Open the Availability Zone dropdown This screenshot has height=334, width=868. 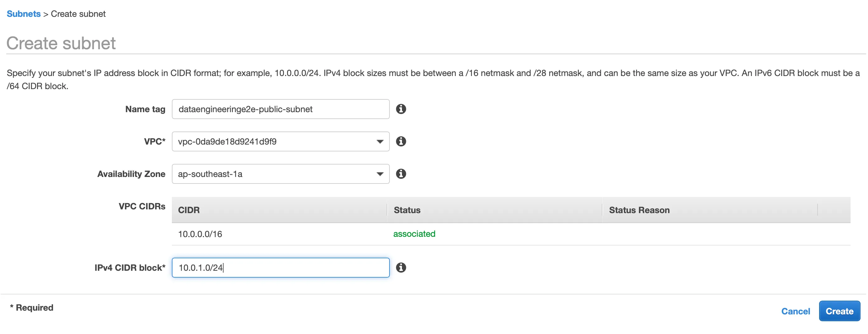(280, 174)
